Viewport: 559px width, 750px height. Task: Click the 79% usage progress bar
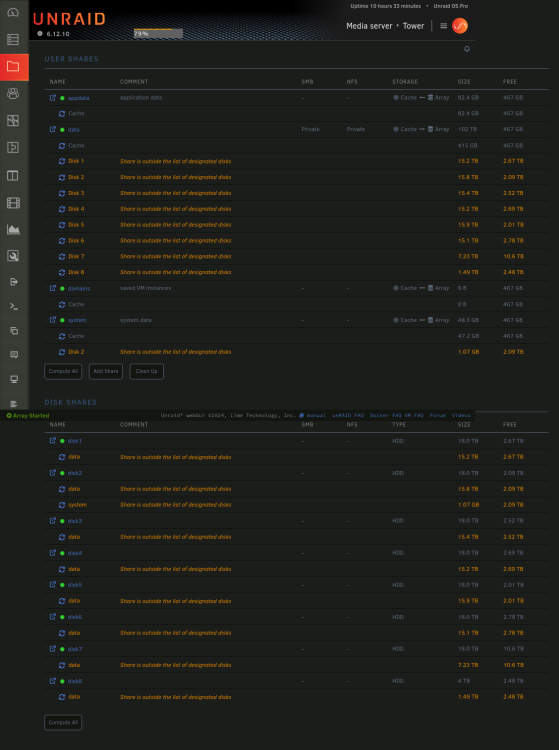click(158, 33)
